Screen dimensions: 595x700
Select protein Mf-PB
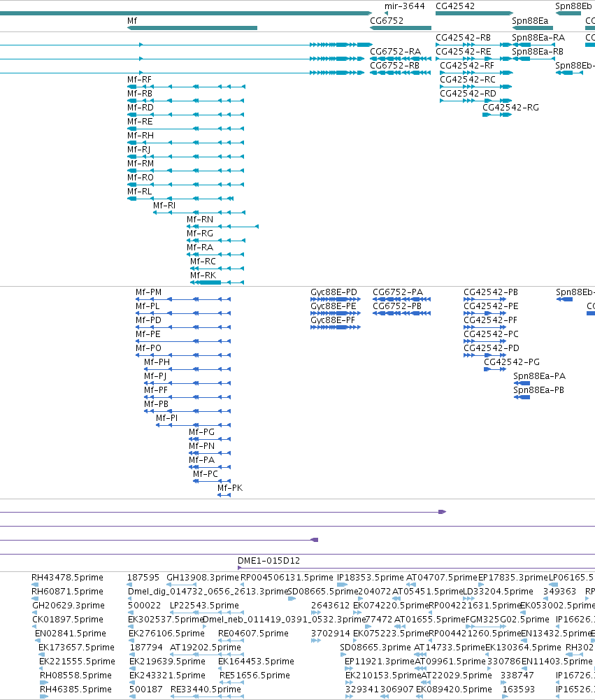[x=156, y=404]
